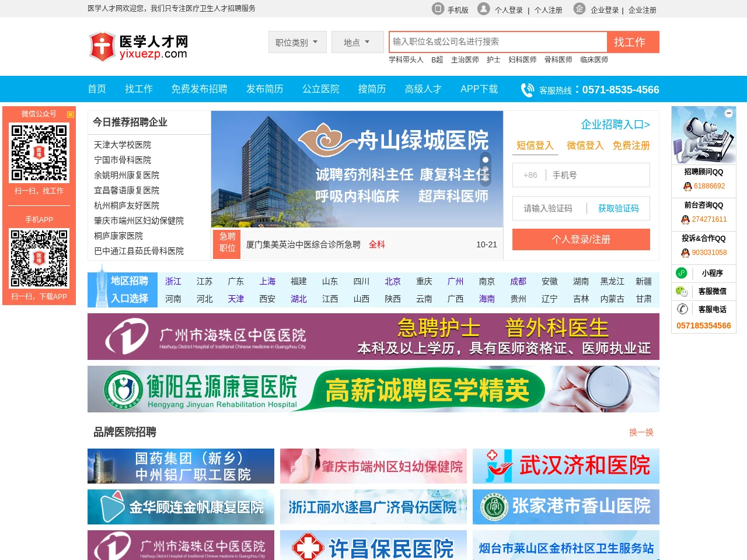Image resolution: width=747 pixels, height=560 pixels.
Task: Click the yixuezp.com site logo
Action: pyautogui.click(x=139, y=47)
